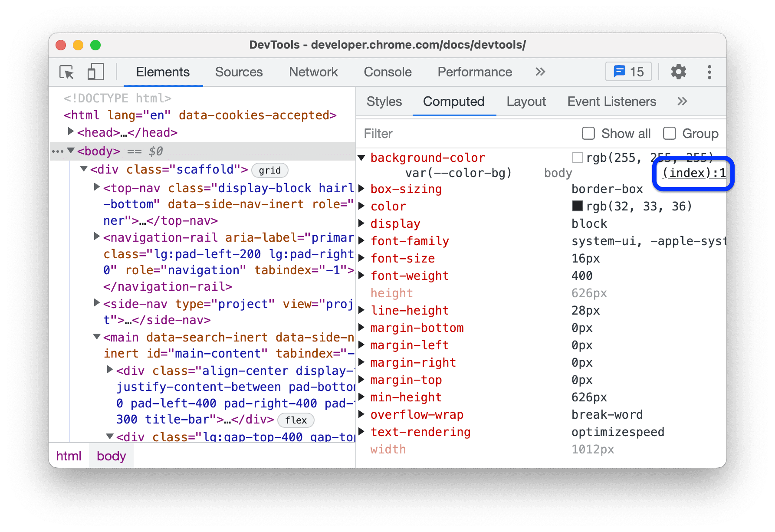Open the Layout tab
This screenshot has height=532, width=775.
tap(526, 101)
